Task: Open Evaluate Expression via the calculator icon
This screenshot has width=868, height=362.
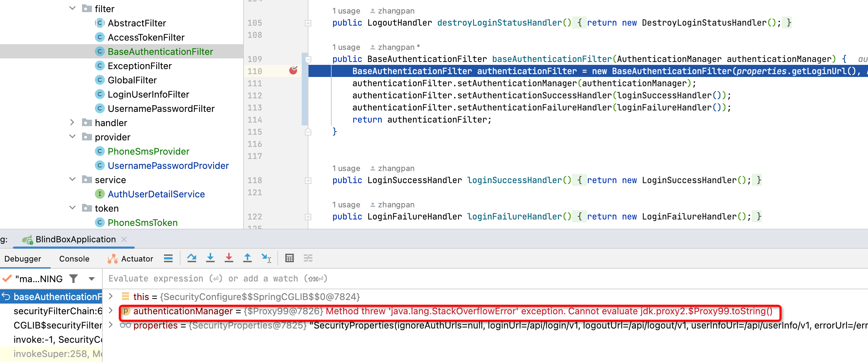Action: tap(290, 258)
